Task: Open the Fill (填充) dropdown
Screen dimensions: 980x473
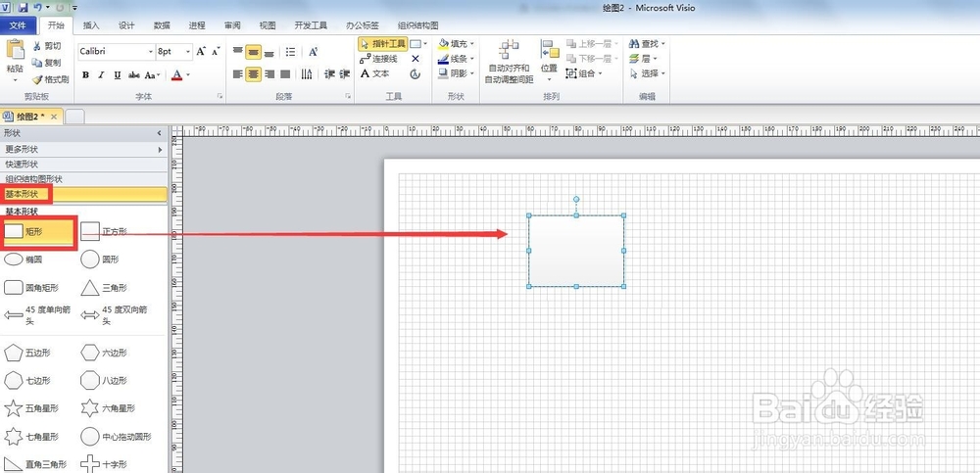Action: [x=456, y=44]
